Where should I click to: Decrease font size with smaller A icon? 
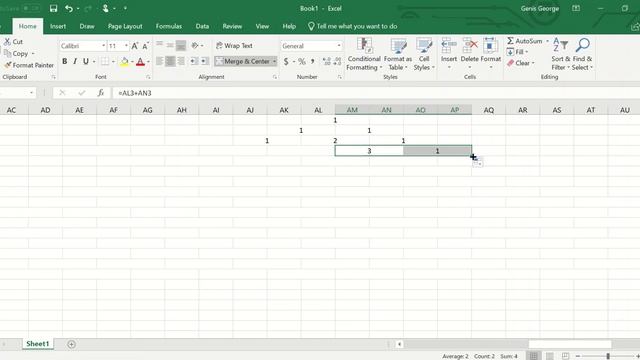click(145, 46)
